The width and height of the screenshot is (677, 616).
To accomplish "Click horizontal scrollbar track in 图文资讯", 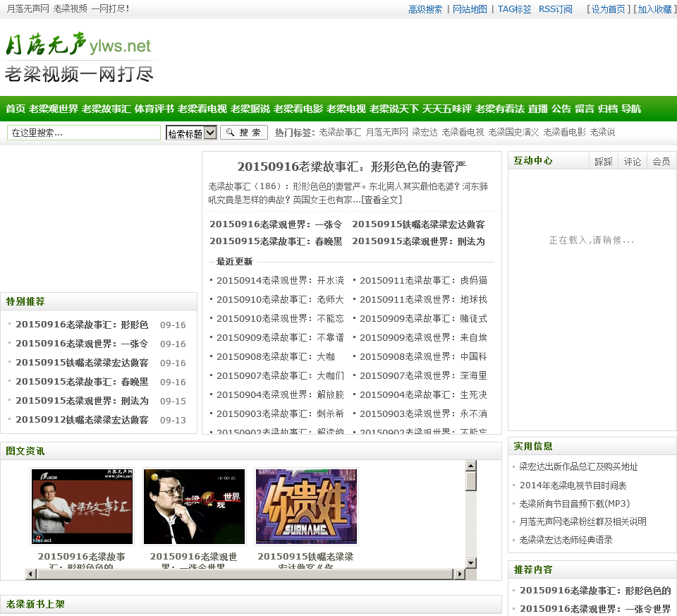I will (245, 574).
